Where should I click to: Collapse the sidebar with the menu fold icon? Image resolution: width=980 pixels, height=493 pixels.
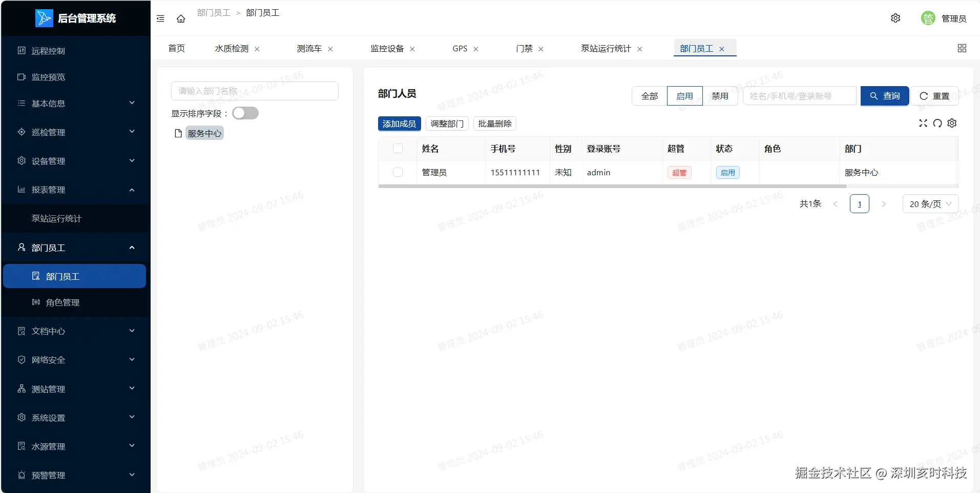pyautogui.click(x=160, y=18)
